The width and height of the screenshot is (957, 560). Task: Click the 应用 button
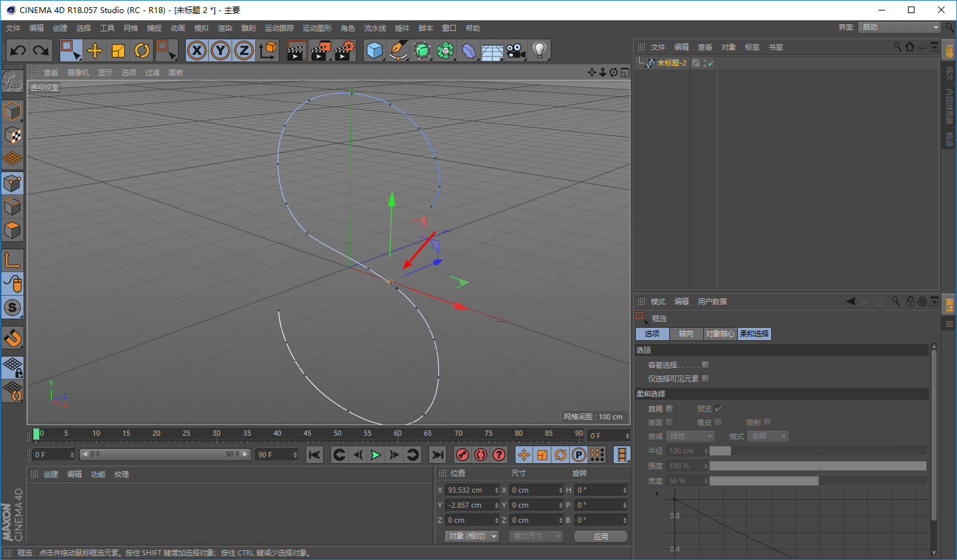point(601,536)
